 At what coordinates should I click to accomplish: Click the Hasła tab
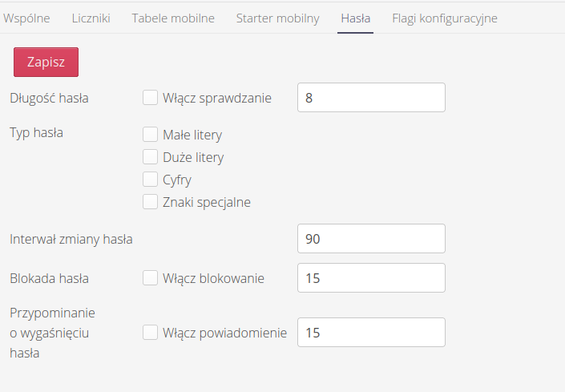tap(355, 18)
